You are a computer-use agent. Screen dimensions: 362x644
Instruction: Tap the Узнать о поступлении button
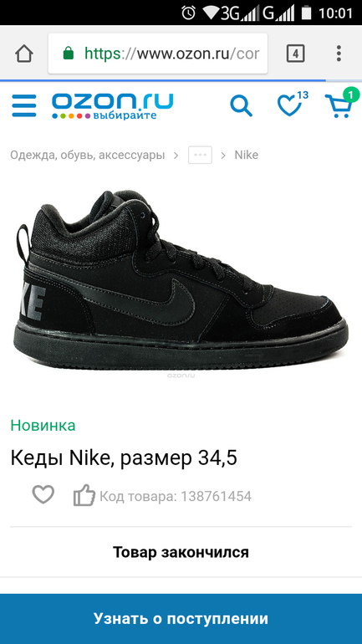181,619
